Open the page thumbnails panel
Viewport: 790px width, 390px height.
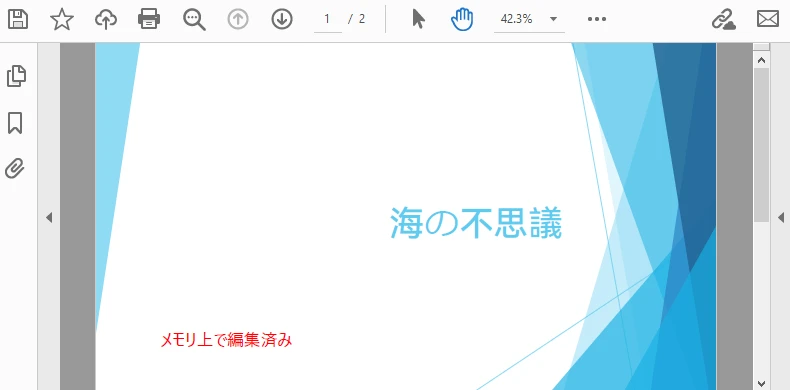(x=16, y=76)
